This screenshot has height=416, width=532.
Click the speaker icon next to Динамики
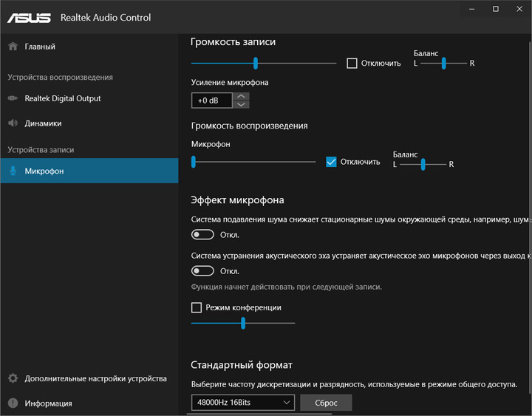coord(13,123)
